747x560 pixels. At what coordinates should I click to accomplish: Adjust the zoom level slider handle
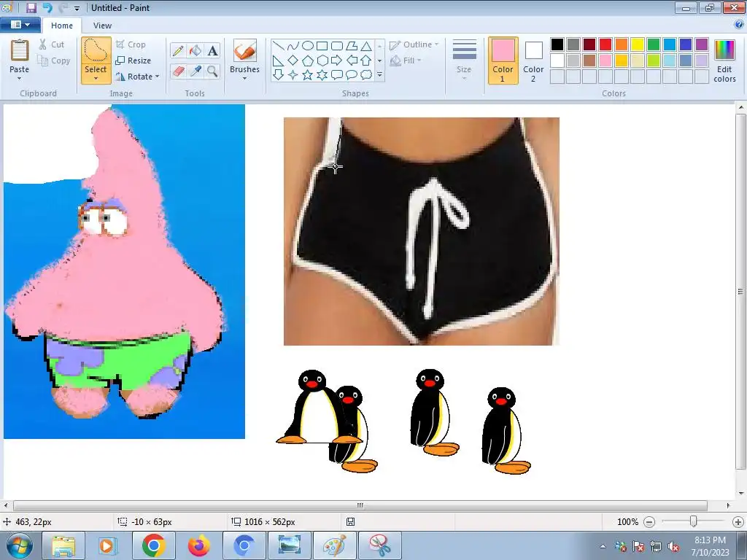coord(694,521)
